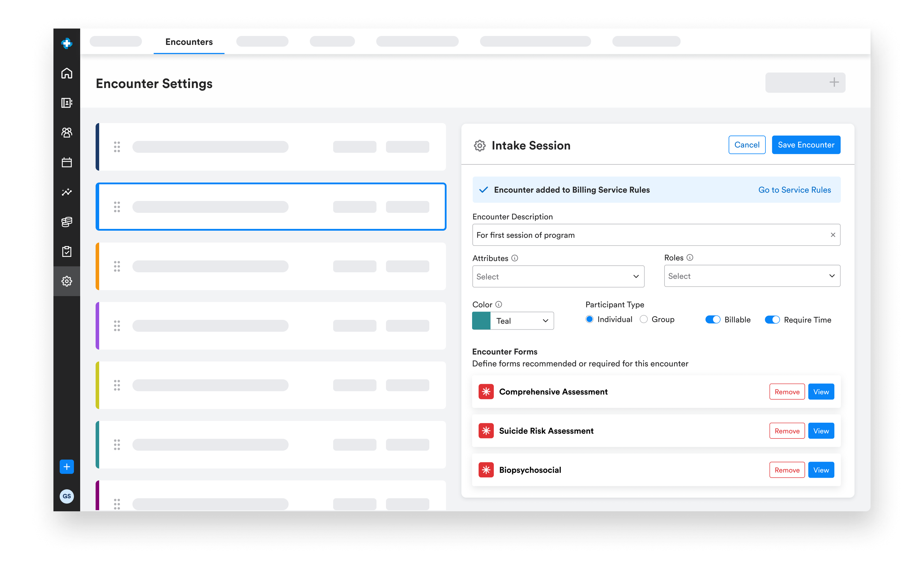
Task: Open the contacts directory sidebar icon
Action: 67,103
